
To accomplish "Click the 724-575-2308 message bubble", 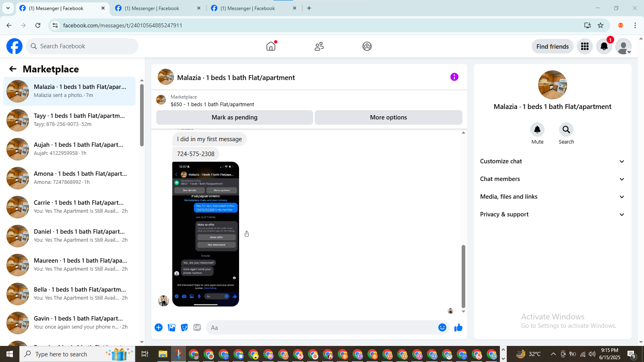I will (x=196, y=154).
